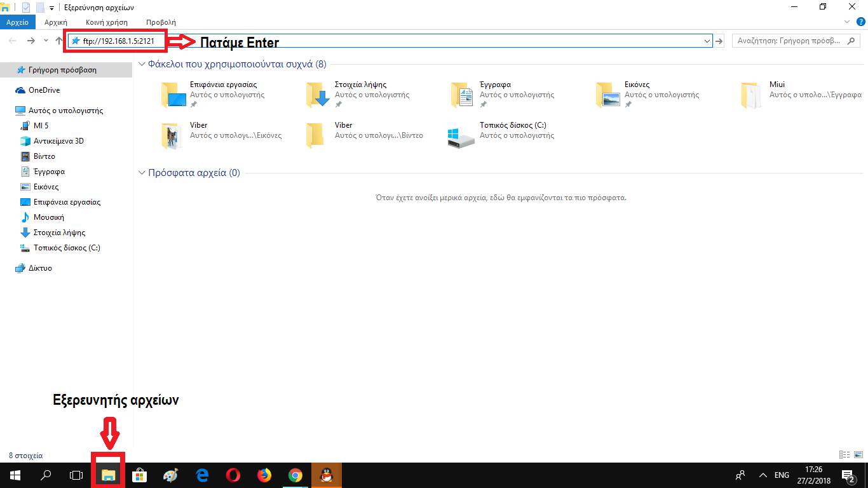Open Microsoft Store taskbar icon
868x488 pixels.
140,475
